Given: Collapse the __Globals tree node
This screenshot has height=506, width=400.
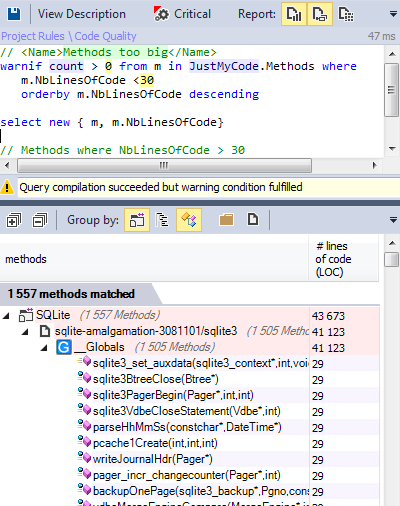Looking at the screenshot, I should pyautogui.click(x=44, y=348).
